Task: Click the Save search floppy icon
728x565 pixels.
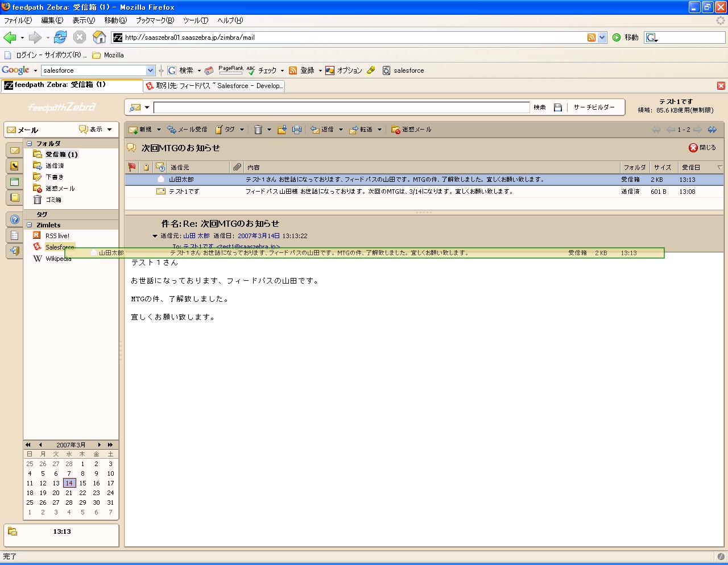Action: [x=558, y=107]
